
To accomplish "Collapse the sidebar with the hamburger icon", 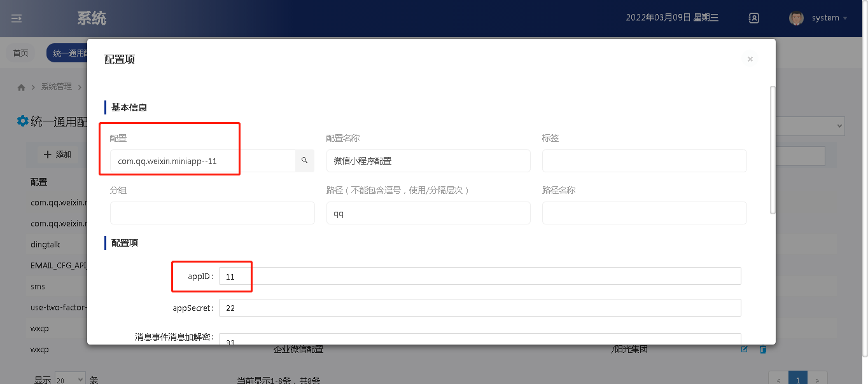I will (17, 18).
